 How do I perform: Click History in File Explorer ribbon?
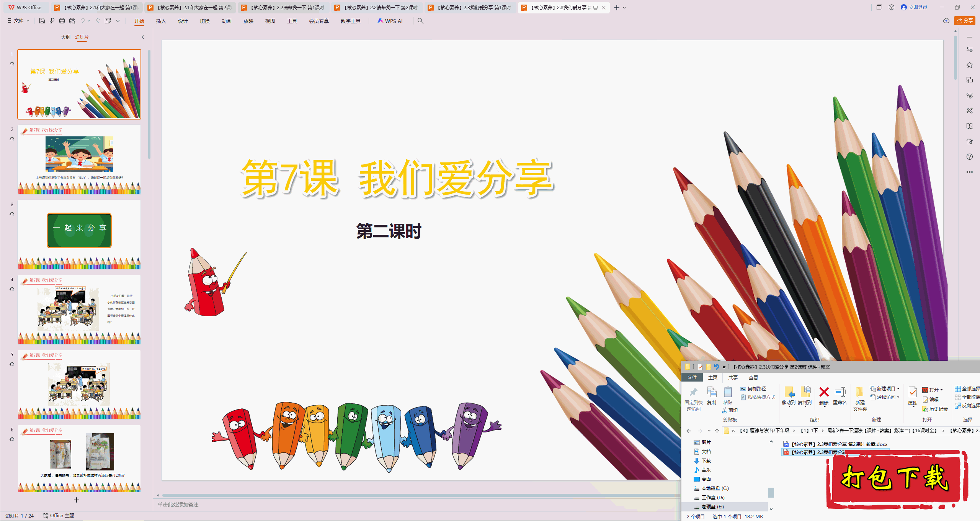[x=935, y=409]
